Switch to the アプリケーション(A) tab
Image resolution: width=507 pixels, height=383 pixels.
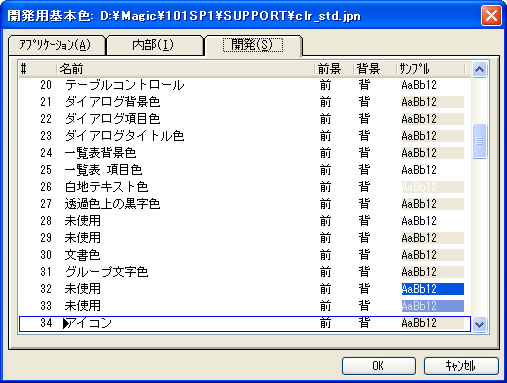coord(57,45)
